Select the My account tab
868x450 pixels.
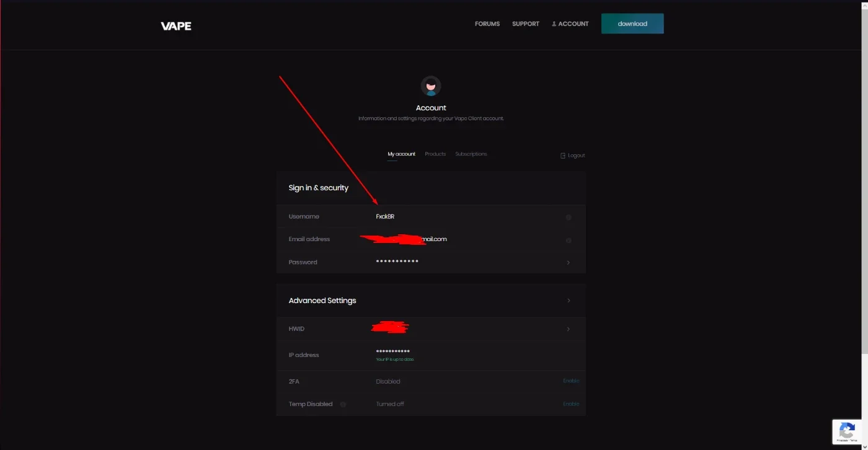click(x=402, y=154)
